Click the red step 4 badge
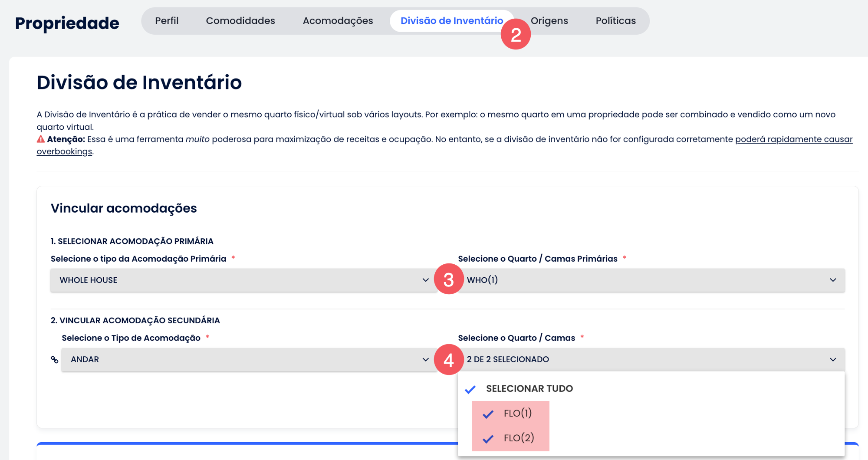Viewport: 868px width, 460px height. (449, 360)
